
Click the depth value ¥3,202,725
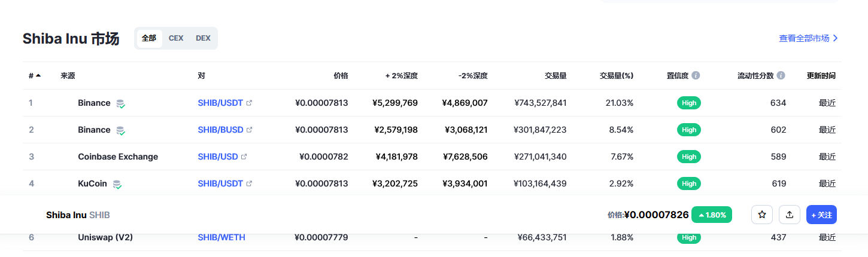[395, 183]
